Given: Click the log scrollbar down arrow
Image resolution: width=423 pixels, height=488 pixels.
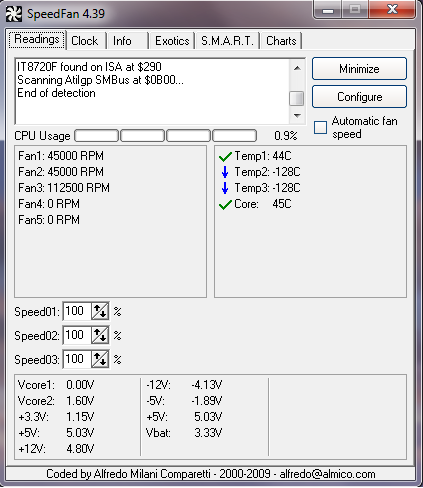Looking at the screenshot, I should (297, 116).
